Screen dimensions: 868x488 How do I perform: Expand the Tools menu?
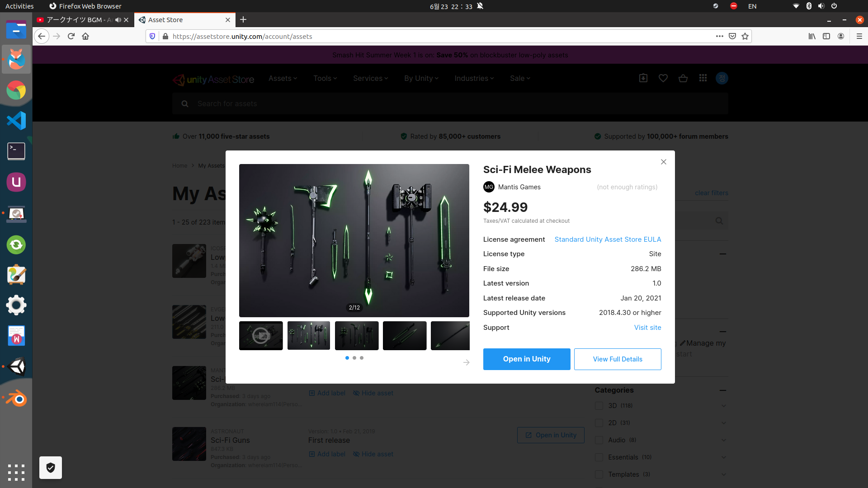coord(325,79)
